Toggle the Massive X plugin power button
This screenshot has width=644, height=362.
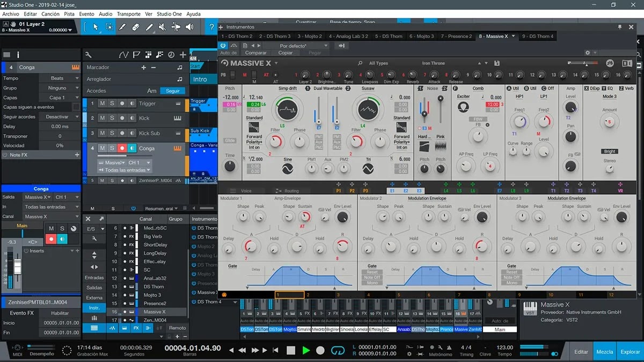[x=223, y=46]
